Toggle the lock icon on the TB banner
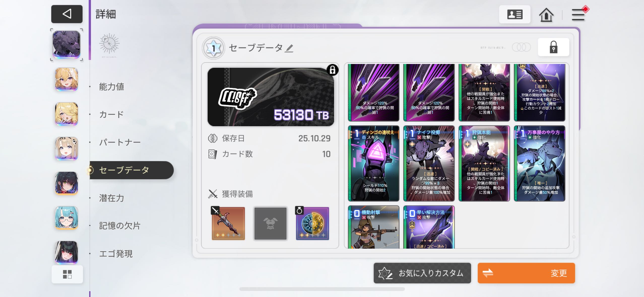This screenshot has width=644, height=297. tap(332, 70)
